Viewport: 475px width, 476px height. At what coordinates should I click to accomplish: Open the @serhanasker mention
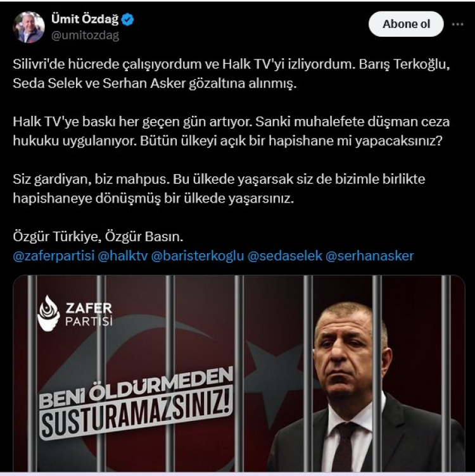370,256
